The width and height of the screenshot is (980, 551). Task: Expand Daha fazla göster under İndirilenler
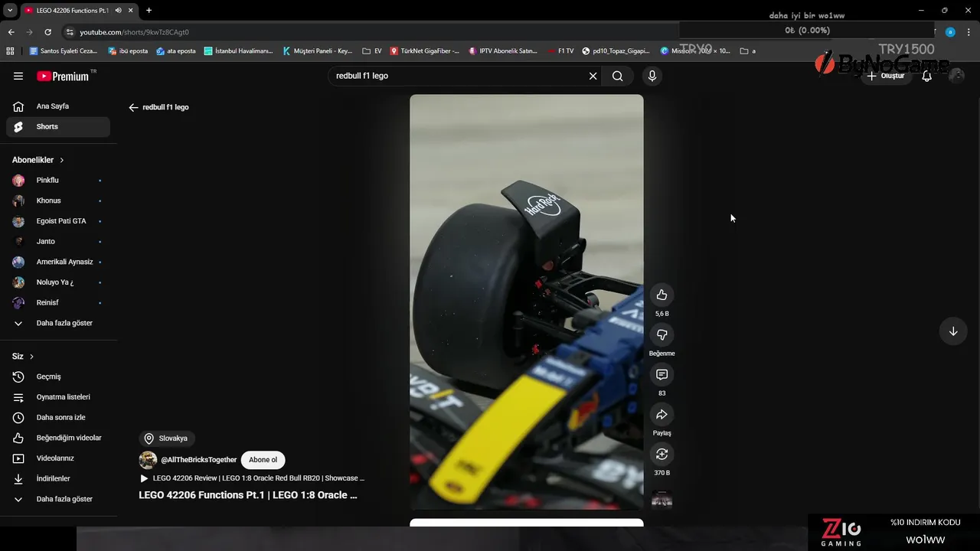coord(58,499)
